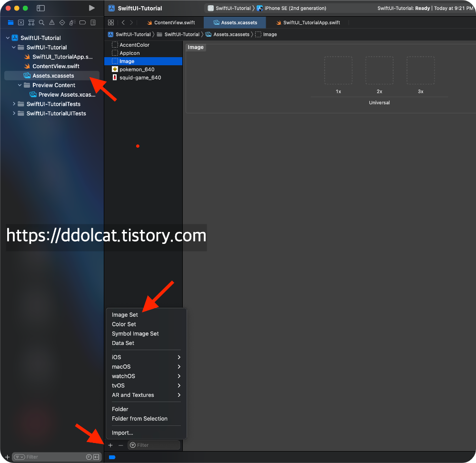The width and height of the screenshot is (476, 463).
Task: Show the Breakpoint navigator icon
Action: coord(82,22)
